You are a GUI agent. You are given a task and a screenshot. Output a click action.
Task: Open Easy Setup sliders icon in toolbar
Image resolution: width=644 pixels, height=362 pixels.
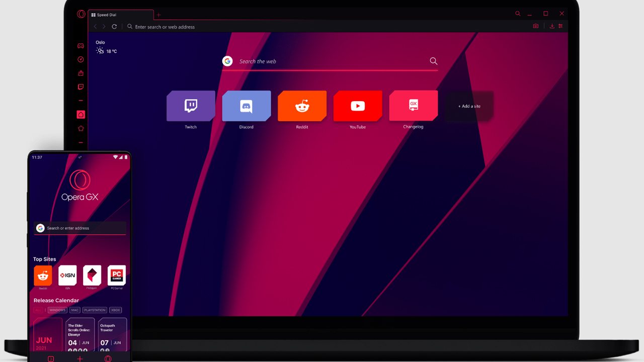coord(560,26)
